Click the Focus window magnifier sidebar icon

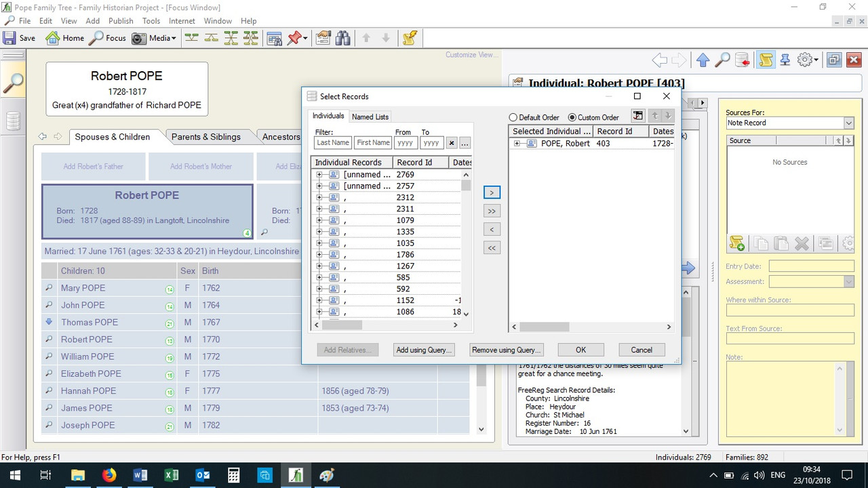[12, 83]
